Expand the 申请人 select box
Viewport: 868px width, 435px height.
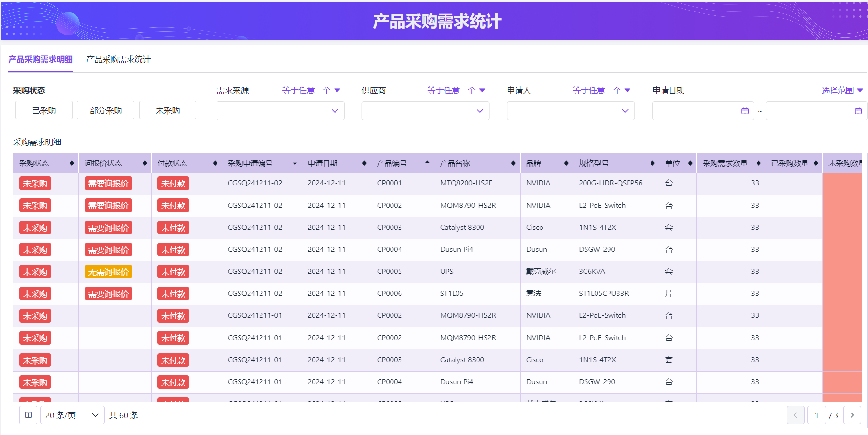pos(571,111)
